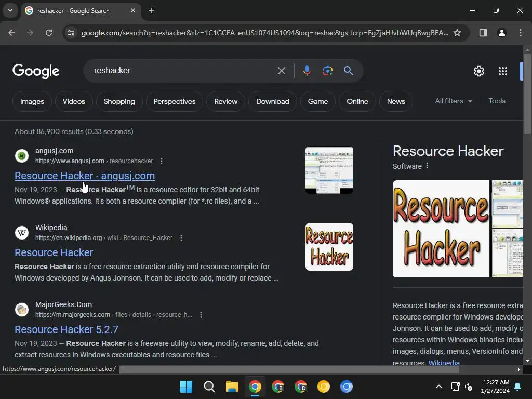Click the horizontal page scrollbar

click(289, 369)
